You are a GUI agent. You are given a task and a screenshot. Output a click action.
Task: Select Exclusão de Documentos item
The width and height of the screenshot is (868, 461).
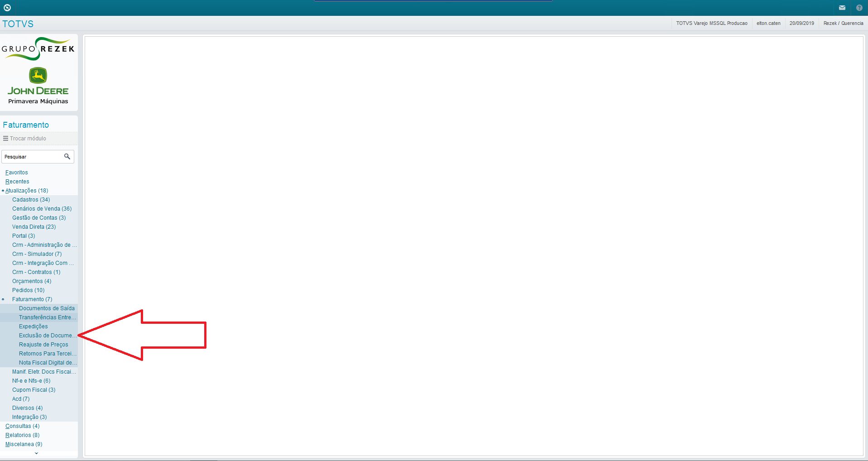[48, 336]
